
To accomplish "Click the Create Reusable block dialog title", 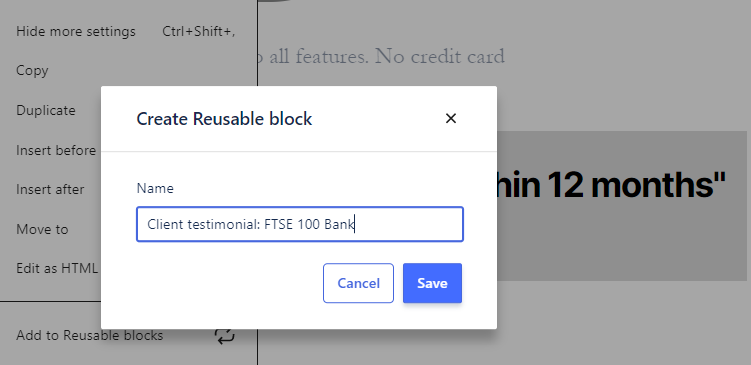I will (x=224, y=119).
